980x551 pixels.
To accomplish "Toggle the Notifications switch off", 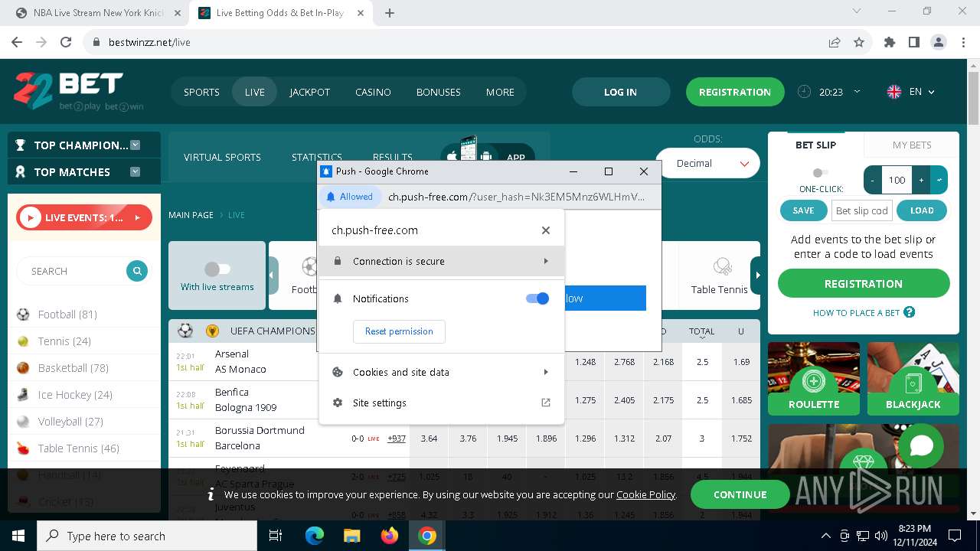I will pyautogui.click(x=537, y=298).
